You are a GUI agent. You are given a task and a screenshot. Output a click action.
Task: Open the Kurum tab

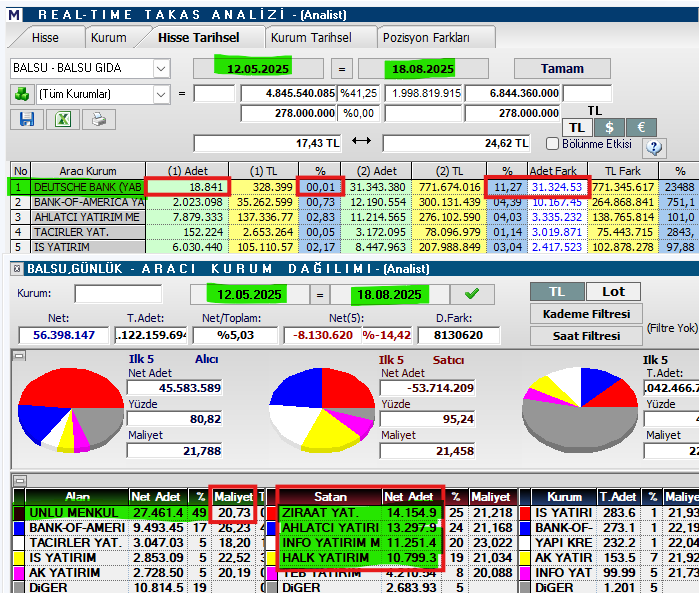pos(108,37)
